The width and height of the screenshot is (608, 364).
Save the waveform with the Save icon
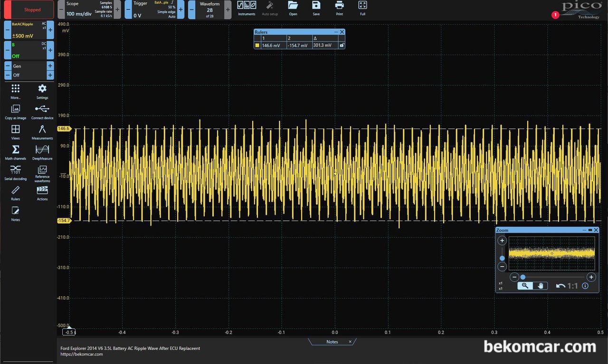(x=316, y=8)
